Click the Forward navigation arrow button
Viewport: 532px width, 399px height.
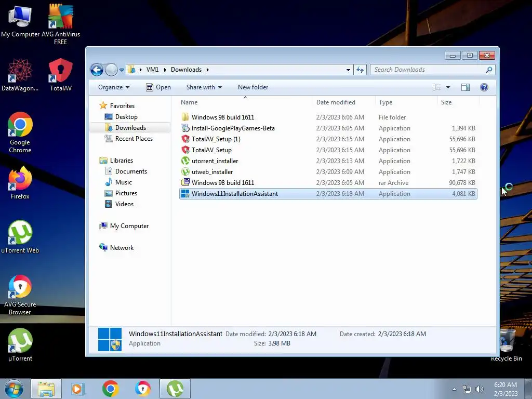pyautogui.click(x=111, y=70)
